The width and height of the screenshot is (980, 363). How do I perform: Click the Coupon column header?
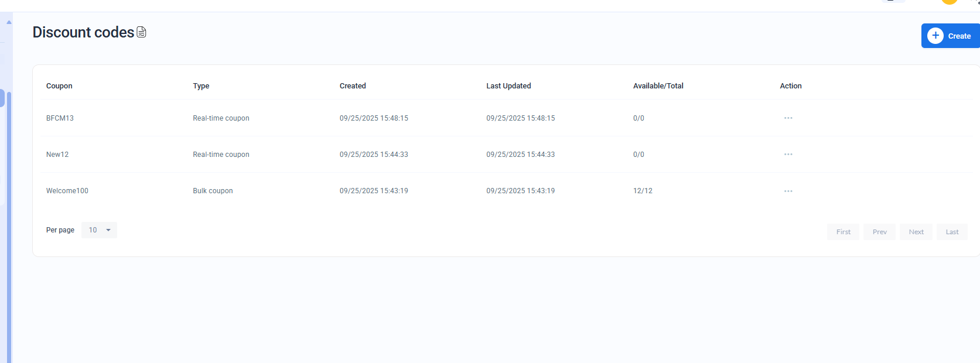(x=59, y=86)
